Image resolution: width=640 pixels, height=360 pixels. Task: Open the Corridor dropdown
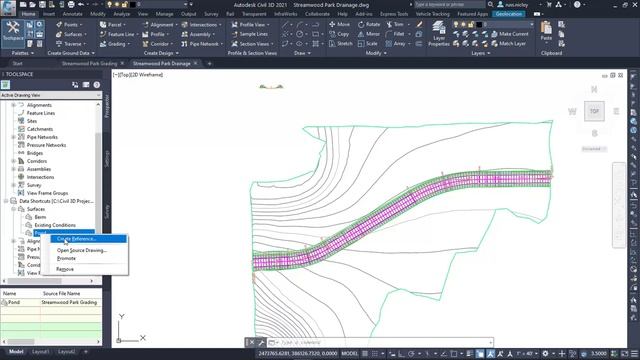pos(158,43)
